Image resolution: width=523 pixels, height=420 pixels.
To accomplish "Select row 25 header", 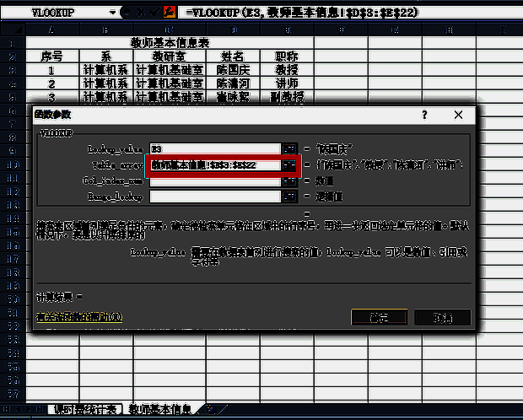I will click(x=13, y=367).
